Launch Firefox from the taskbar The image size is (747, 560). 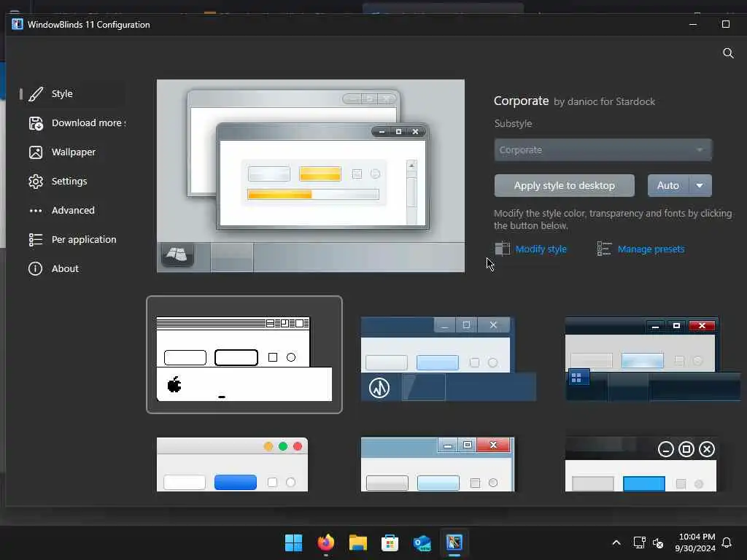pos(326,542)
